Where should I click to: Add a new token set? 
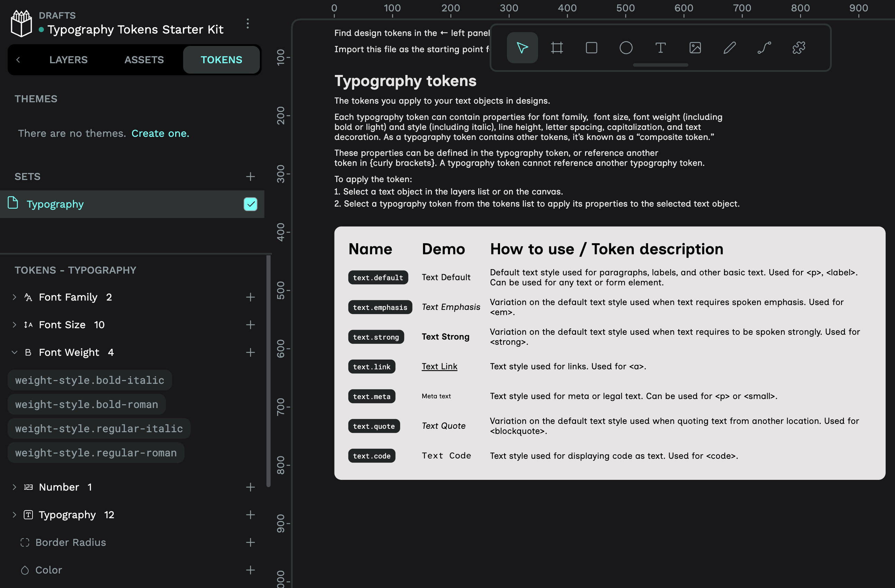pos(251,176)
